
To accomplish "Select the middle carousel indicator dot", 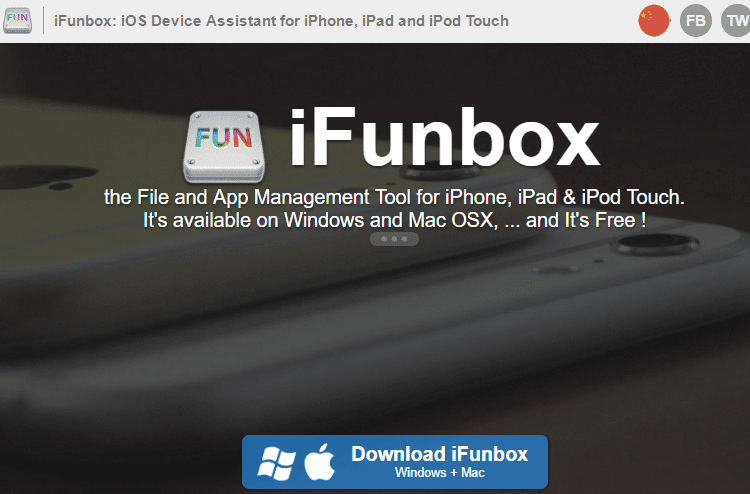I will [x=394, y=239].
